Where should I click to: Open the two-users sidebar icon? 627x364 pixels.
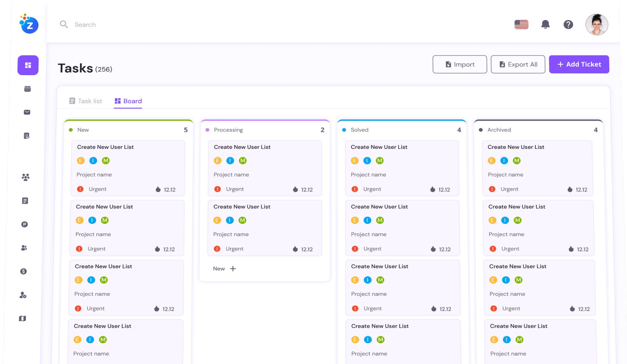(24, 248)
